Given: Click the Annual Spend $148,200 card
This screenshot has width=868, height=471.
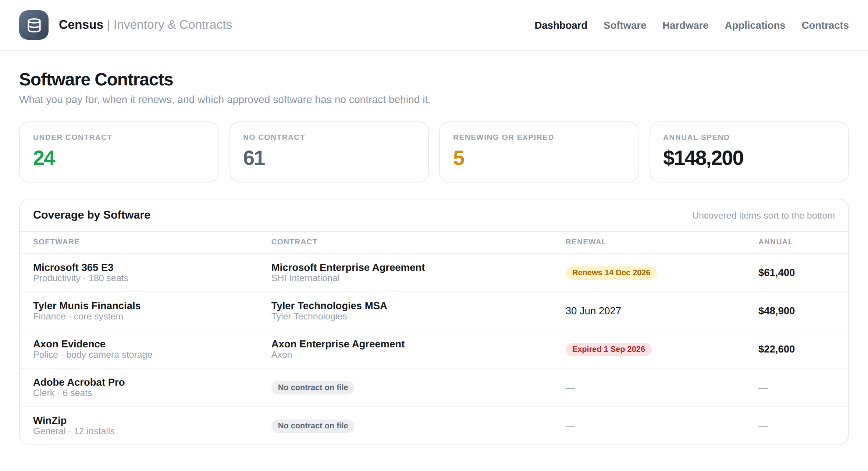Looking at the screenshot, I should (x=749, y=152).
